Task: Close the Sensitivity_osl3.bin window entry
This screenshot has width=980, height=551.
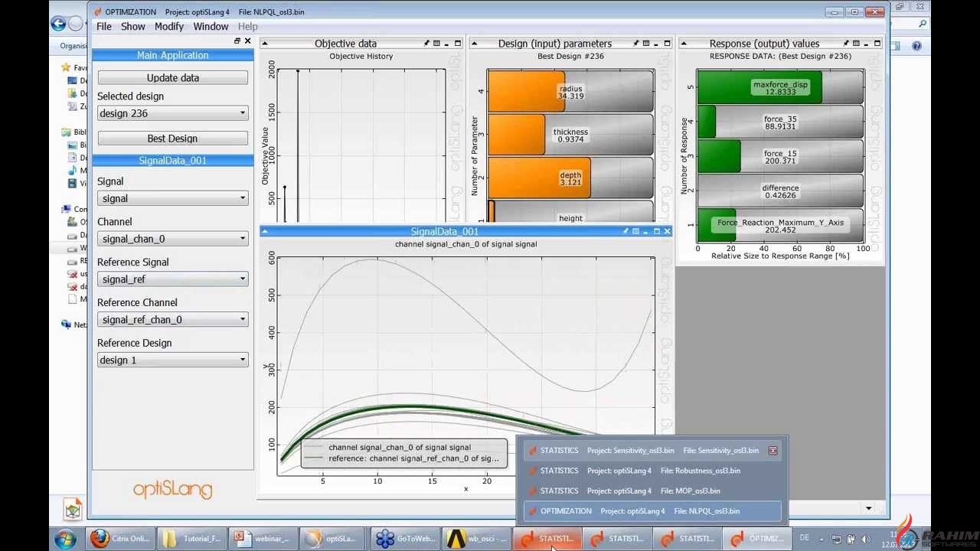Action: [x=773, y=451]
